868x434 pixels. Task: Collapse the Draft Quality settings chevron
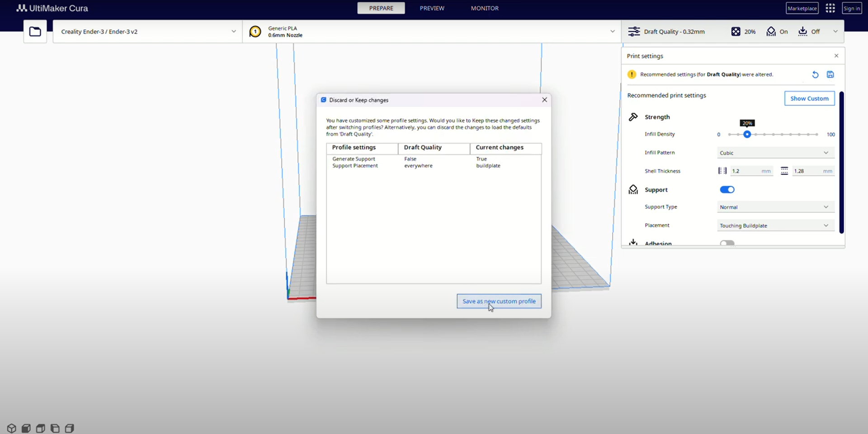pyautogui.click(x=835, y=32)
